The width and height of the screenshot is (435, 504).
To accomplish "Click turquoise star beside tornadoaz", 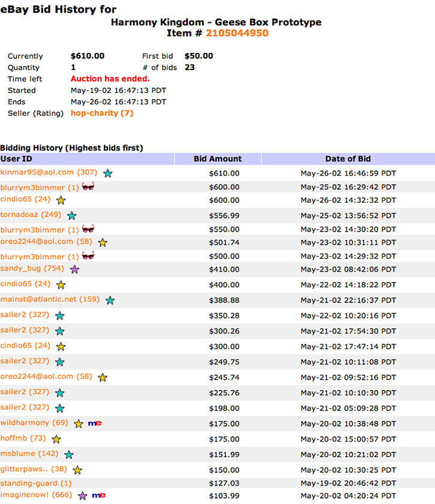I will point(71,215).
